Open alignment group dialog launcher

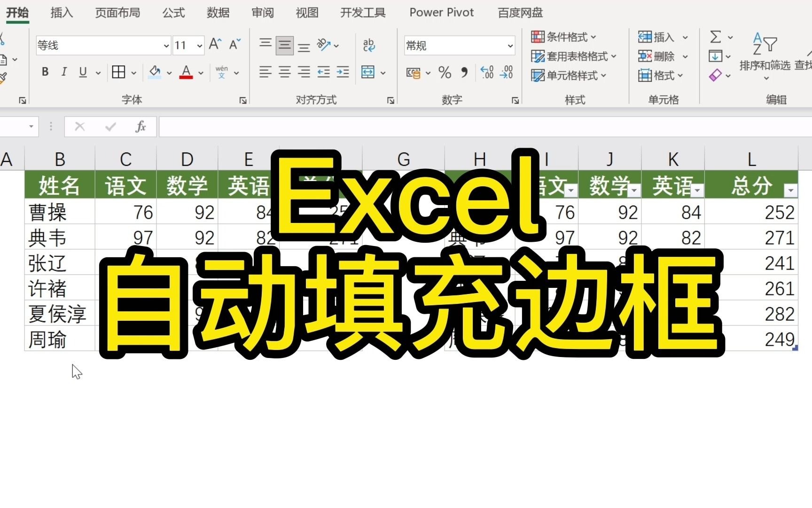(390, 100)
